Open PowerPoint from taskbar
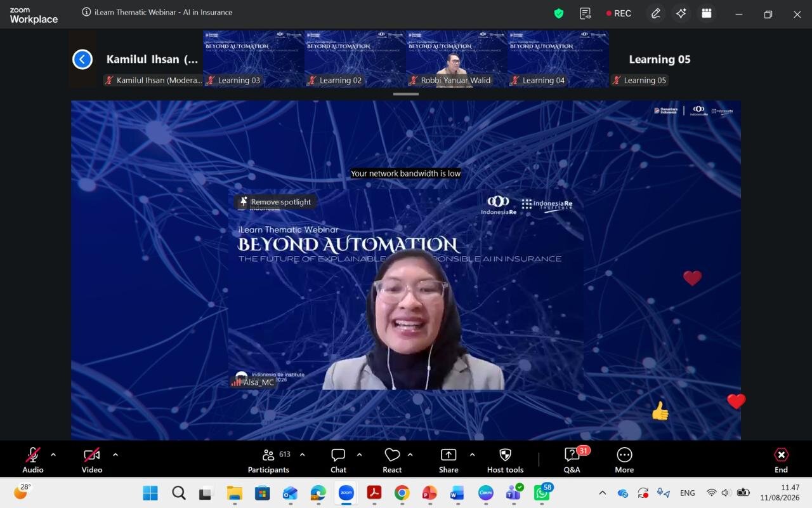Screen dimensions: 812x508 point(429,493)
